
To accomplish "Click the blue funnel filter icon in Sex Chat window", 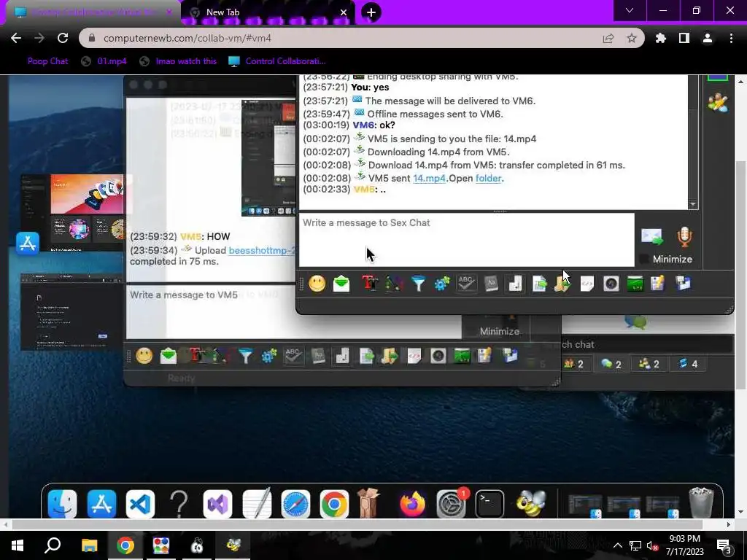I will click(x=418, y=284).
